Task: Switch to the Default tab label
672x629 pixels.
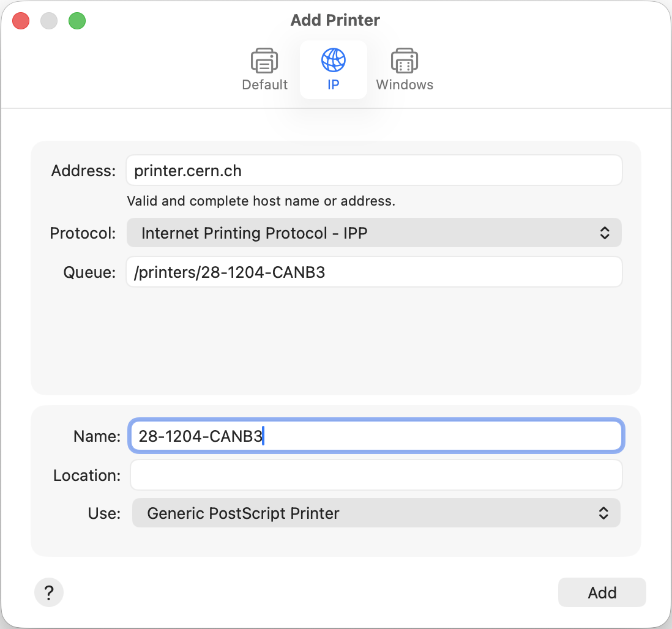Action: pos(264,85)
